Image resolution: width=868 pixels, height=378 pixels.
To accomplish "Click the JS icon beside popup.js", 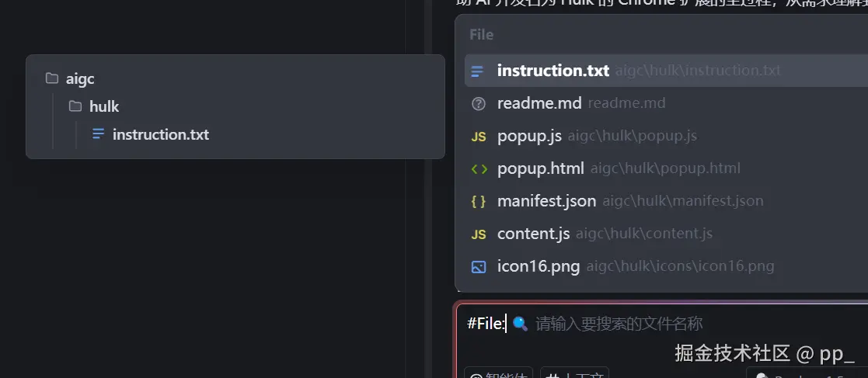I will (x=479, y=137).
